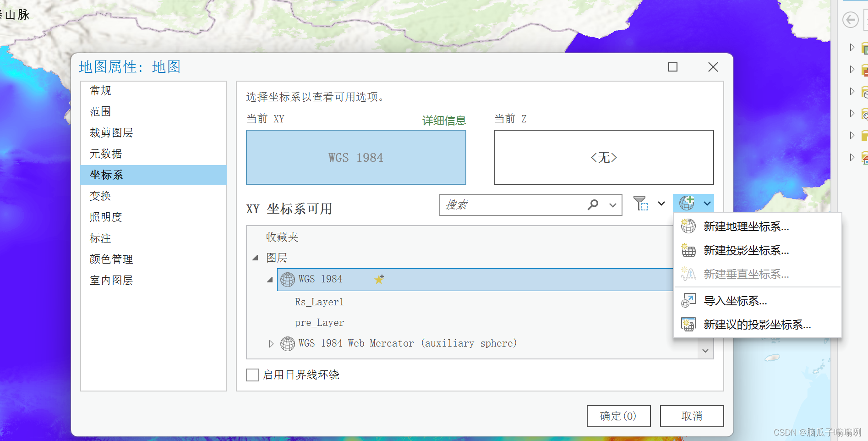Expand WGS 1984 Web Mercator node
The width and height of the screenshot is (868, 441).
coord(271,343)
